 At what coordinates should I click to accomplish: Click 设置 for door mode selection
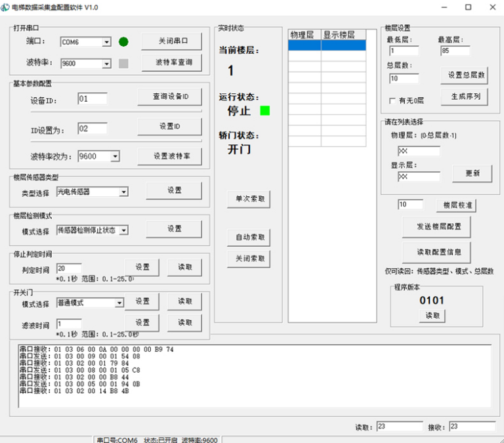(x=142, y=301)
